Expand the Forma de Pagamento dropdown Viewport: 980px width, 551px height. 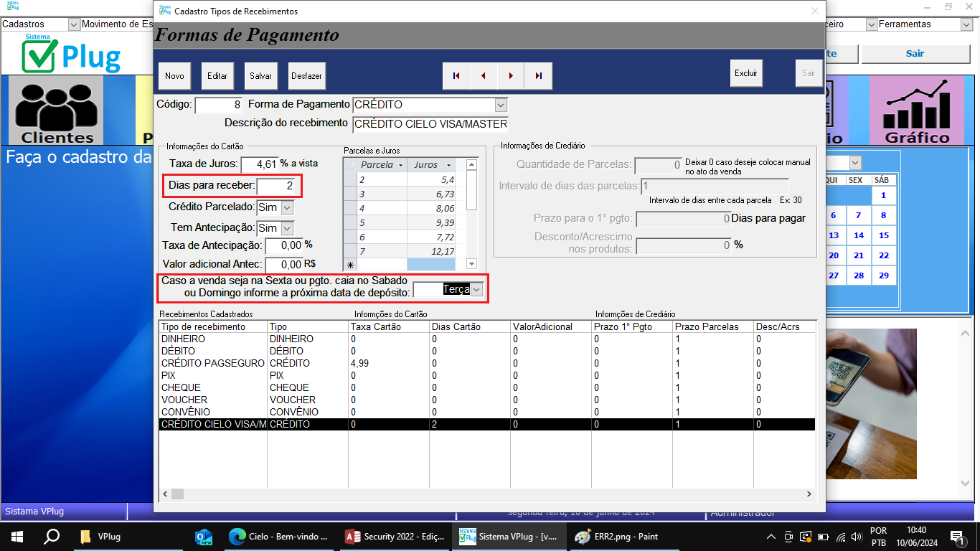point(501,105)
